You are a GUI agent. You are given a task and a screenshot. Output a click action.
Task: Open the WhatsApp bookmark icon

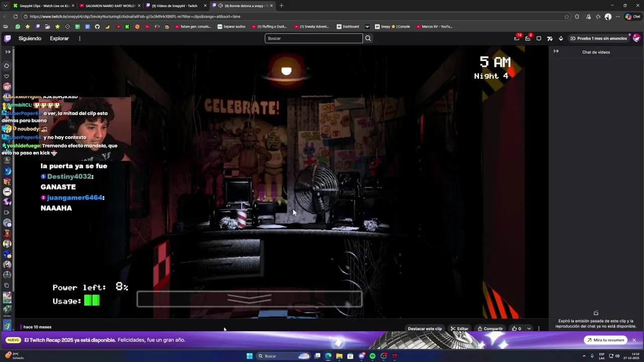click(18, 27)
